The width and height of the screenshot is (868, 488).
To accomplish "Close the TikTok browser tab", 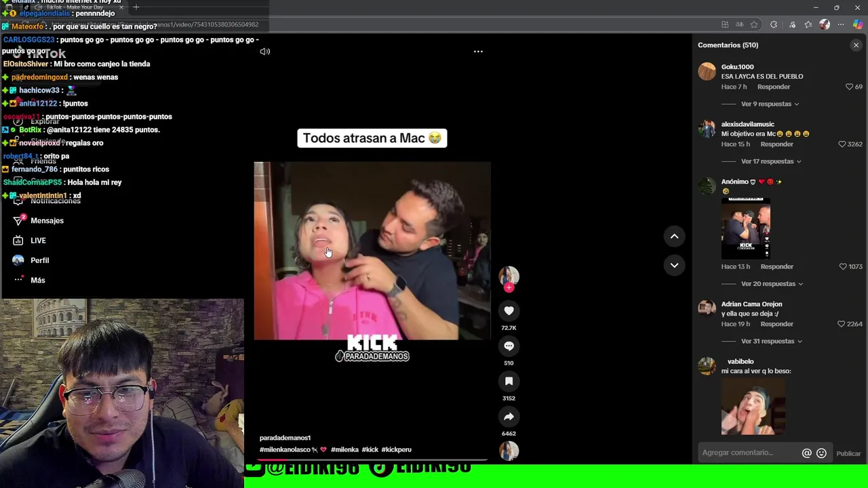I will 121,7.
